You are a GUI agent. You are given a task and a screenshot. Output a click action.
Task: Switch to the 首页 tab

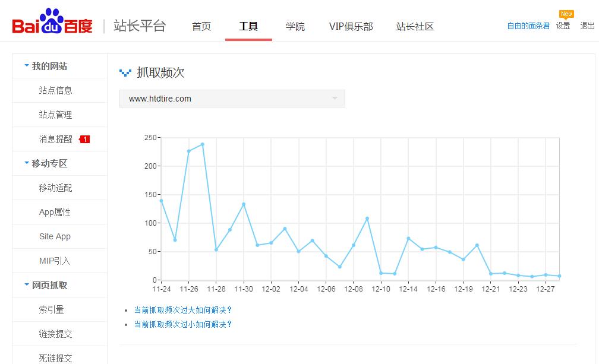201,26
